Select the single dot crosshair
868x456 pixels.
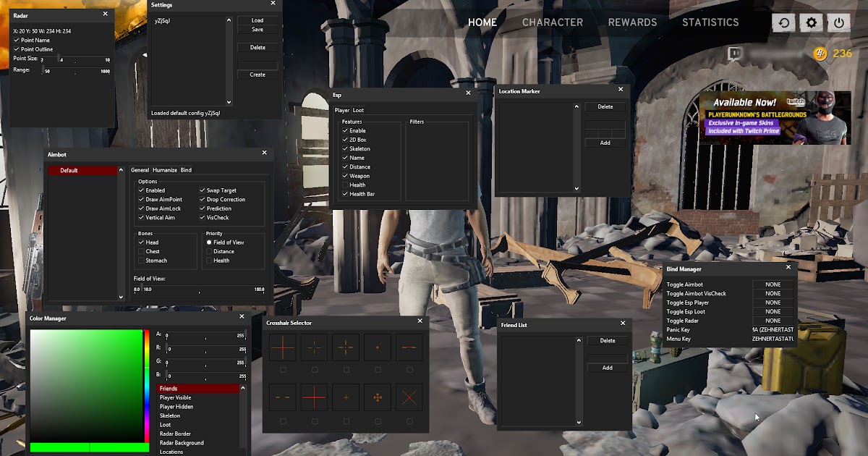click(x=378, y=348)
